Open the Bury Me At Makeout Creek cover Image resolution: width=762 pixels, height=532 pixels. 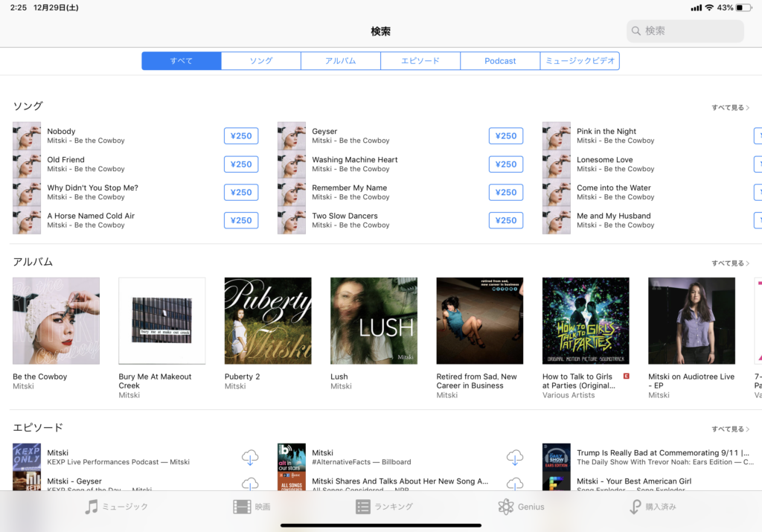click(161, 321)
